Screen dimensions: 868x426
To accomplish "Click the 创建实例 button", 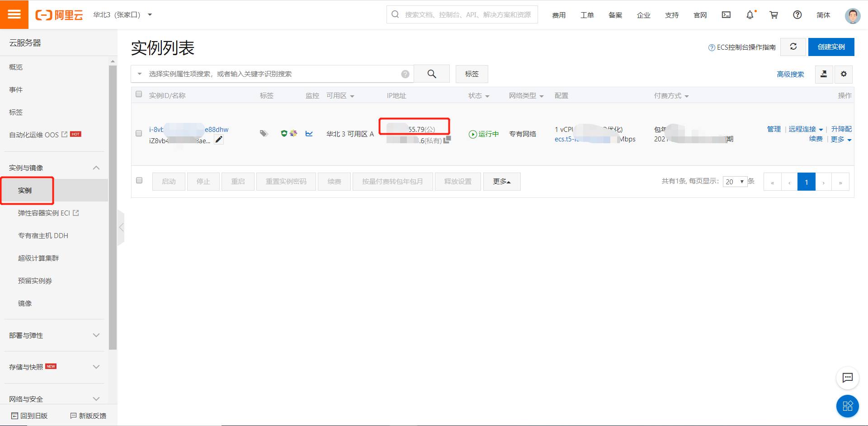I will (831, 47).
